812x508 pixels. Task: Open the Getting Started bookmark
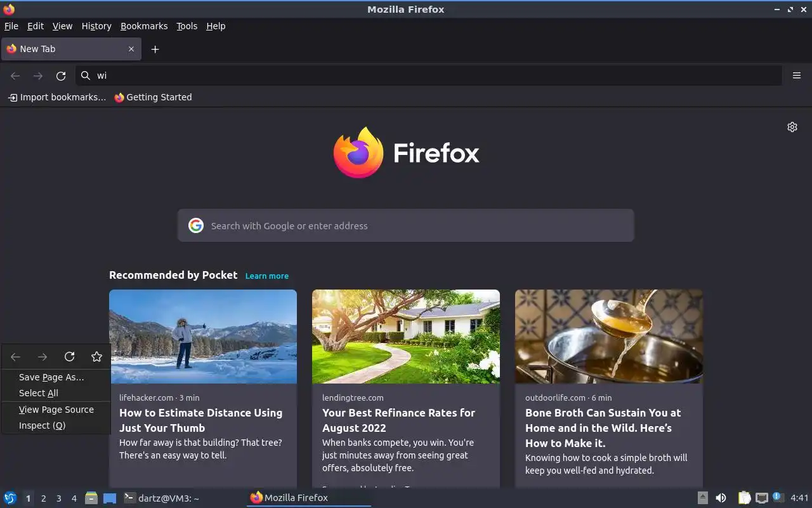tap(153, 97)
